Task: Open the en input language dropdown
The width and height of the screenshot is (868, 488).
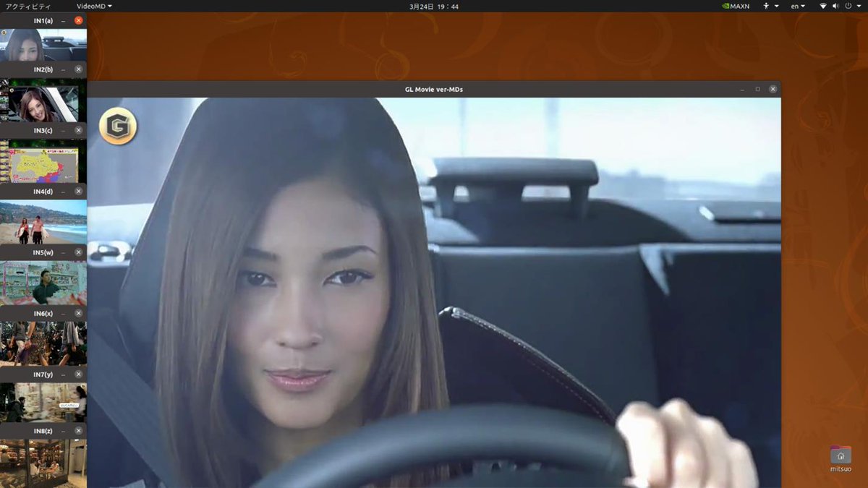Action: pos(798,6)
